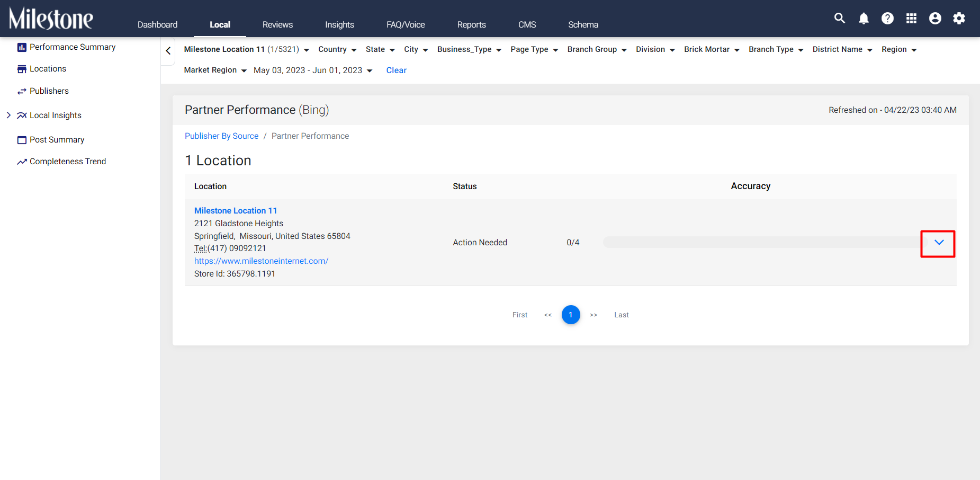
Task: Go to the Schema tab
Action: tap(583, 24)
